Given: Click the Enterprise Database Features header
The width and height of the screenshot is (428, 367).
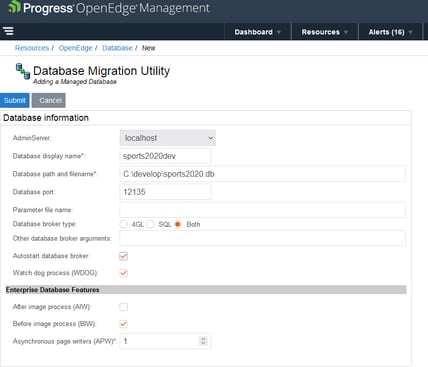Looking at the screenshot, I should [x=206, y=290].
